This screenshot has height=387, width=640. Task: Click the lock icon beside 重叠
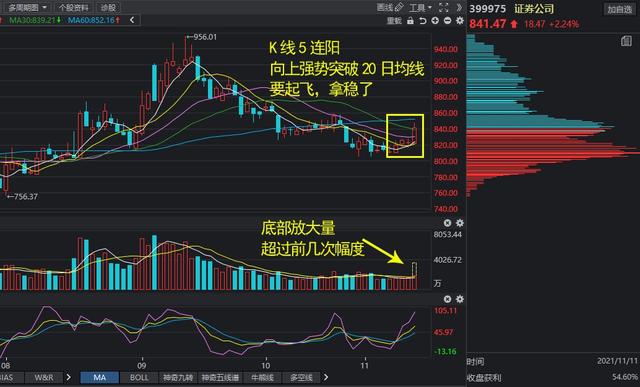tap(410, 20)
